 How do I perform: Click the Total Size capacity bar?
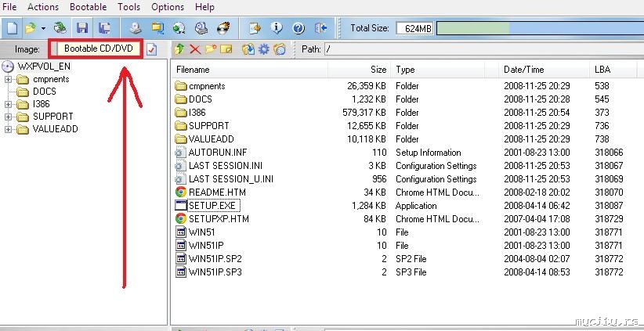[540, 28]
